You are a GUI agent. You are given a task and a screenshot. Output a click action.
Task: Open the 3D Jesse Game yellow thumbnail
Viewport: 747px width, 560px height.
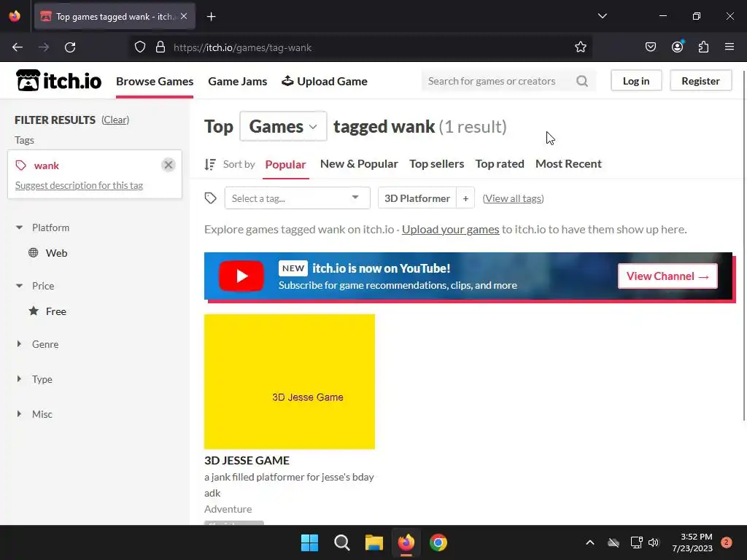pos(289,381)
